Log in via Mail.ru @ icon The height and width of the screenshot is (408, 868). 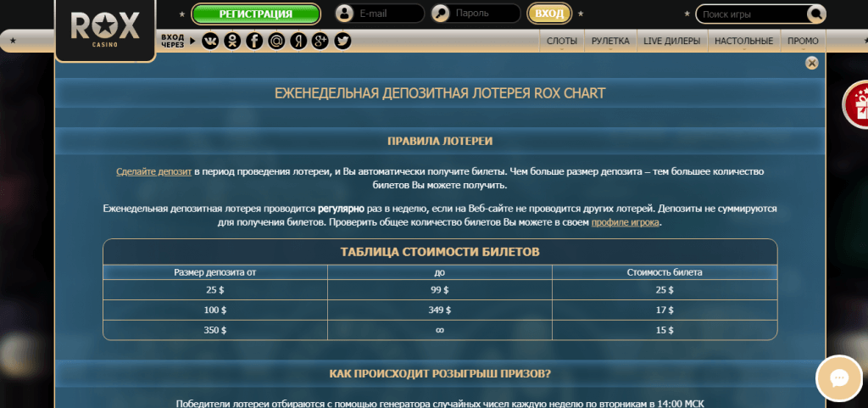point(276,41)
